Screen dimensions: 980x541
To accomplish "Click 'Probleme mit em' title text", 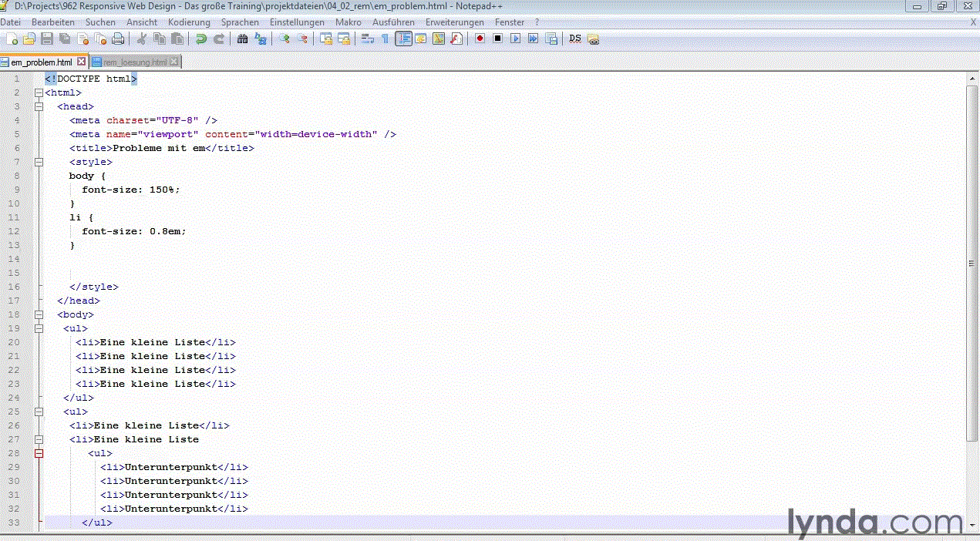I will (x=159, y=148).
